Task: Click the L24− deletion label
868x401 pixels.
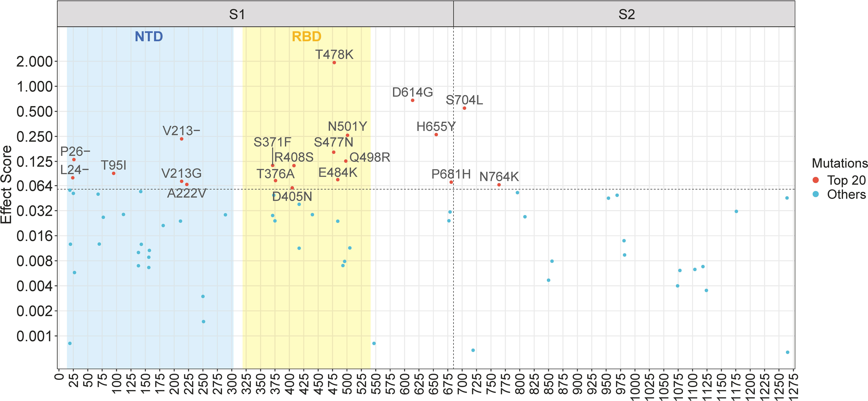Action: coord(74,170)
